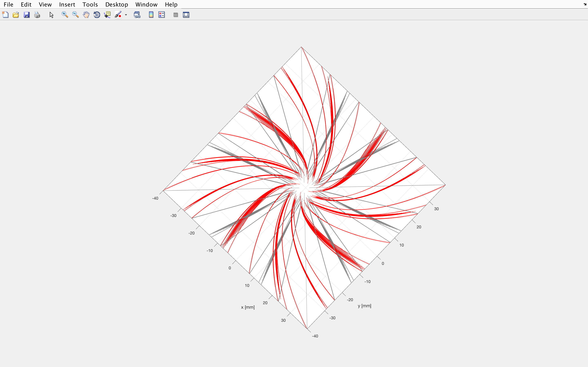Save the current figure

(x=27, y=15)
